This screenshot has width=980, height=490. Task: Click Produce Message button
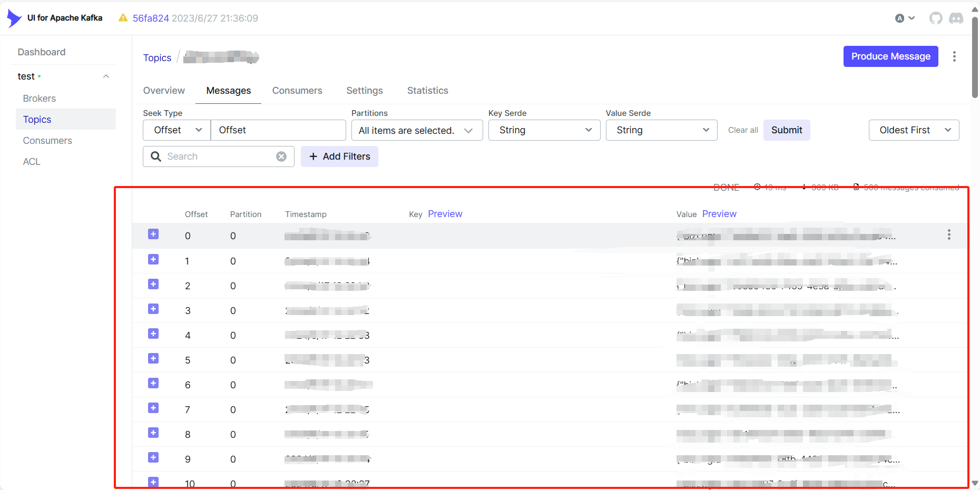[891, 56]
